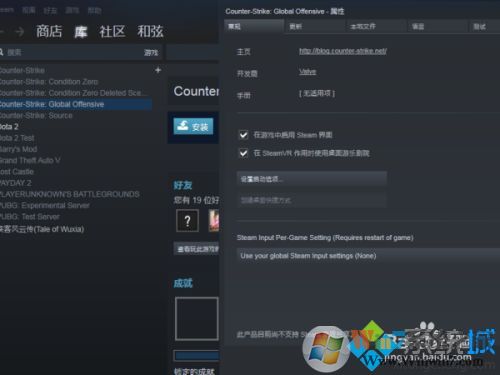
Task: Enable Steam overlay in-game checkbox
Action: (243, 135)
